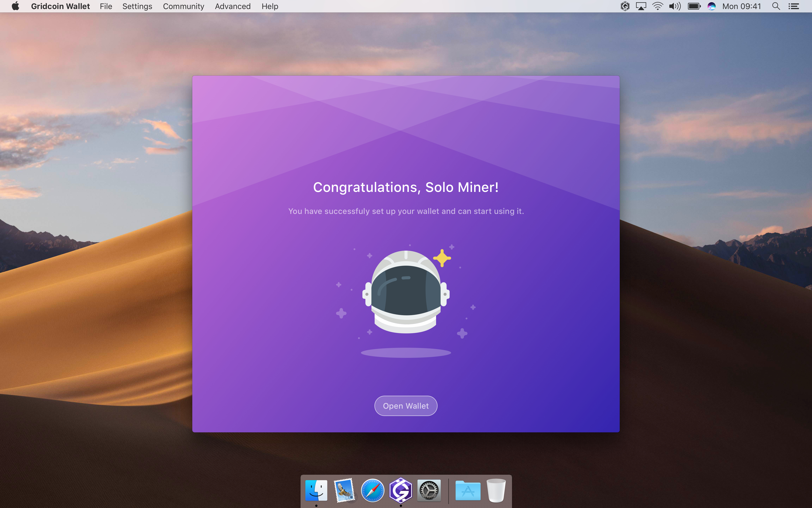Image resolution: width=812 pixels, height=508 pixels.
Task: Open the Help menu
Action: click(x=270, y=6)
